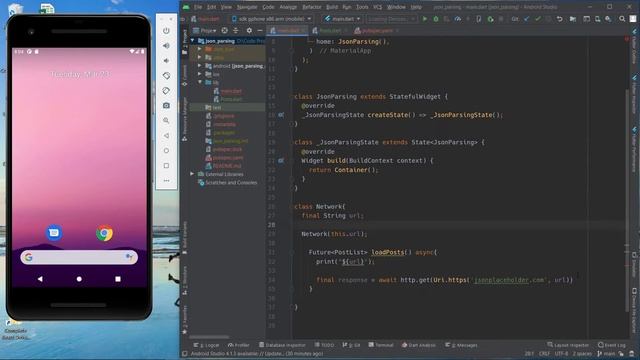The height and width of the screenshot is (360, 640).
Task: Click the Git commit green checkmark icon
Action: (x=538, y=19)
